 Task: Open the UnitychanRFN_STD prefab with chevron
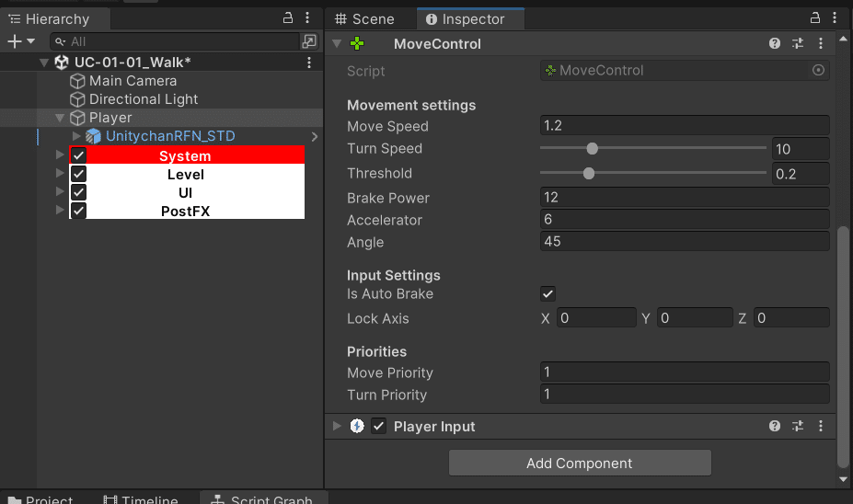coord(315,136)
